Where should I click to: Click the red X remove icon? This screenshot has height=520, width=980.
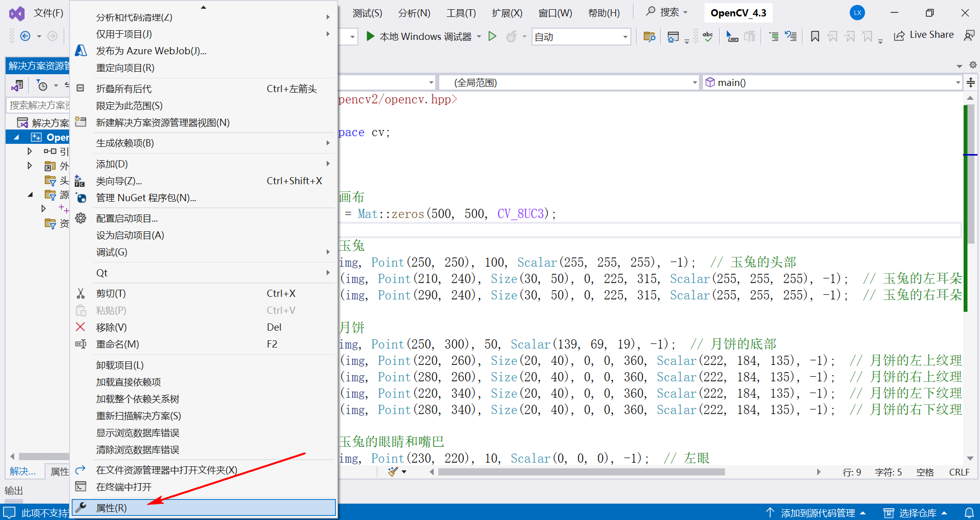(80, 327)
